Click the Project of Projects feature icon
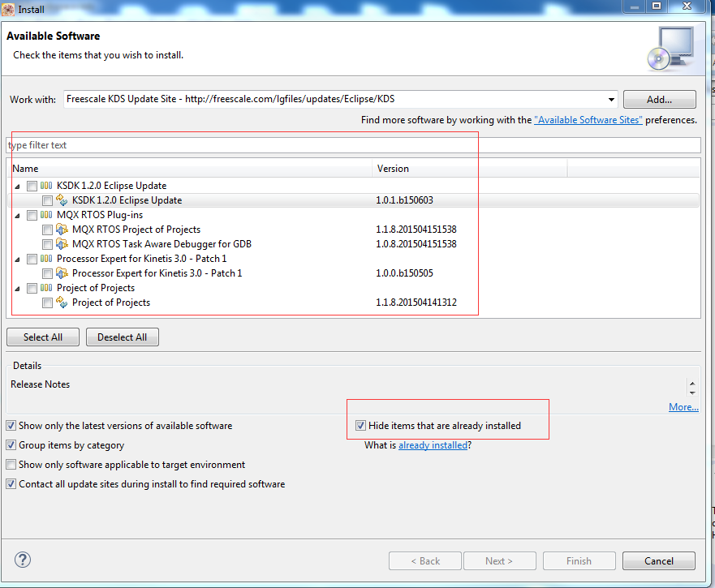715x588 pixels. click(62, 302)
